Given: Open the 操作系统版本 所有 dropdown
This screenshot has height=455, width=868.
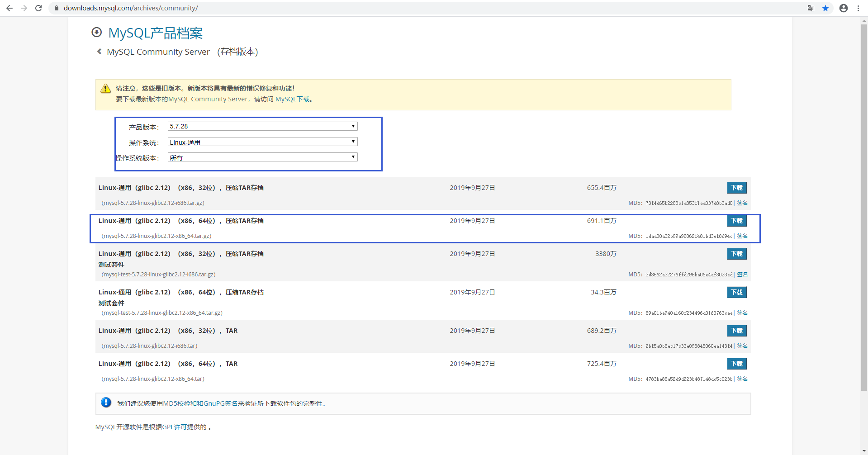Looking at the screenshot, I should (x=263, y=157).
